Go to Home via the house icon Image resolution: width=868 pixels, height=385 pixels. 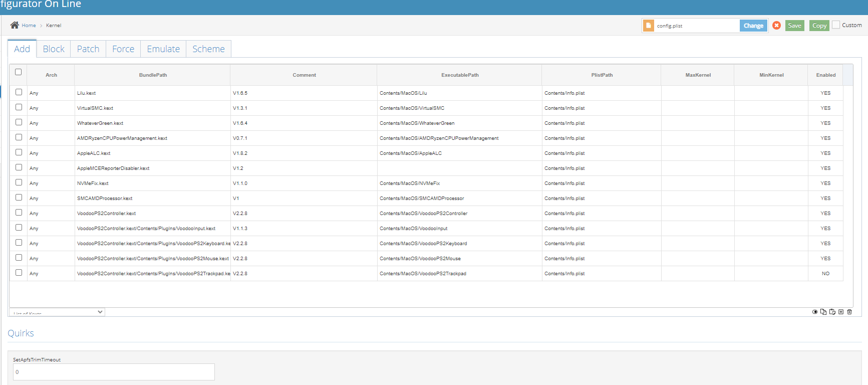point(15,25)
